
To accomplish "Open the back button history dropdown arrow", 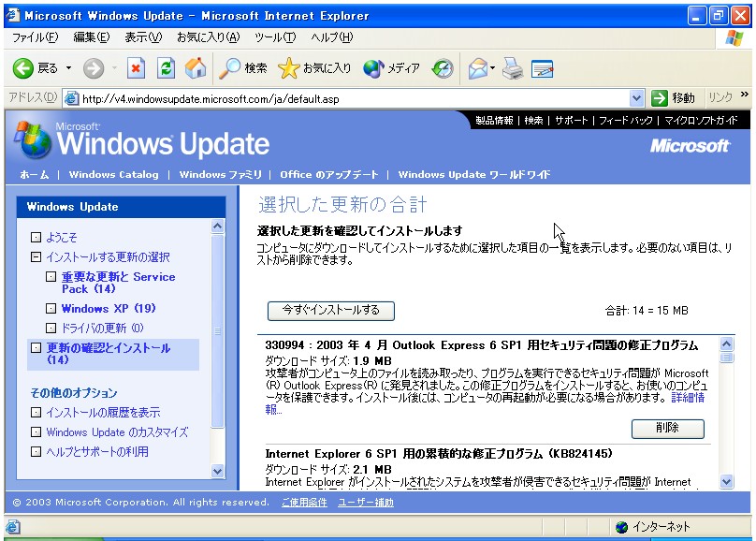I will click(x=68, y=68).
